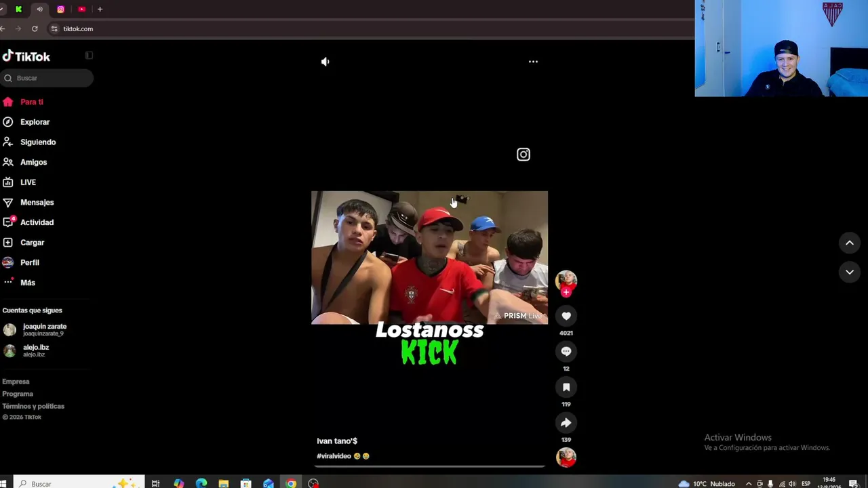Open the creator's avatar above the plus badge
868x488 pixels.
566,279
